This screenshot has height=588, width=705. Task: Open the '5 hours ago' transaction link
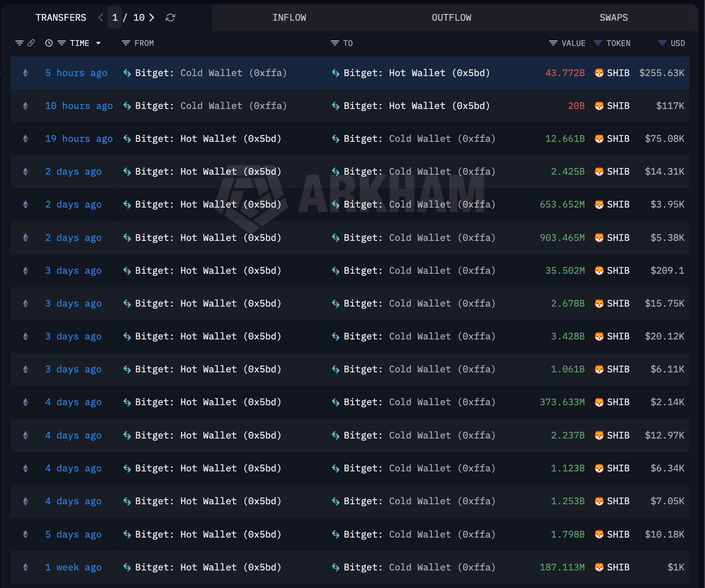[x=76, y=73]
